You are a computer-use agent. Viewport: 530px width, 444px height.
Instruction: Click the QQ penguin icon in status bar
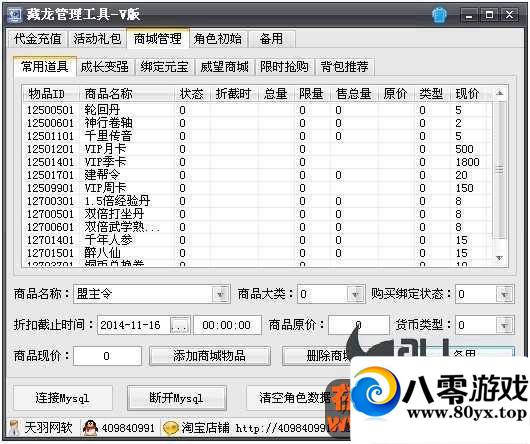pyautogui.click(x=90, y=428)
